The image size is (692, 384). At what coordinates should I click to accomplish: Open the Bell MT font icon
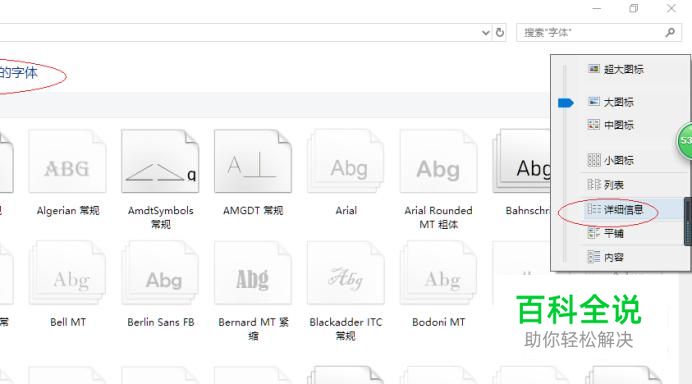point(67,273)
